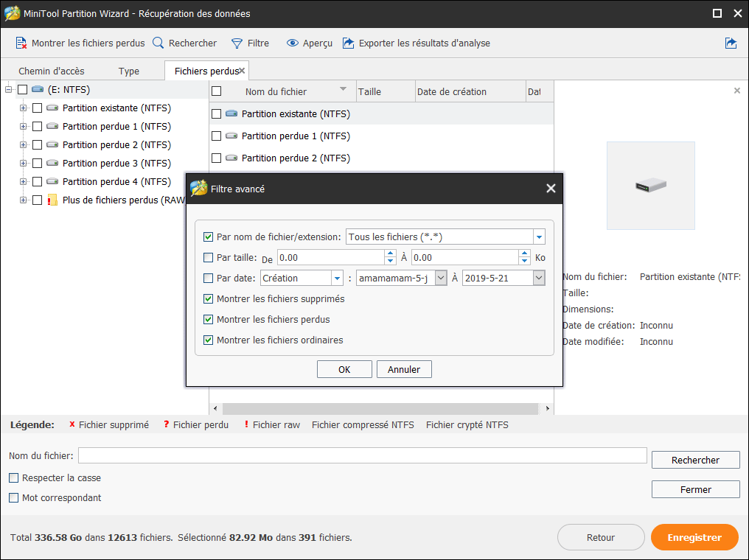This screenshot has width=749, height=560.
Task: Tick the (E: NTFS) root checkbox
Action: 22,89
